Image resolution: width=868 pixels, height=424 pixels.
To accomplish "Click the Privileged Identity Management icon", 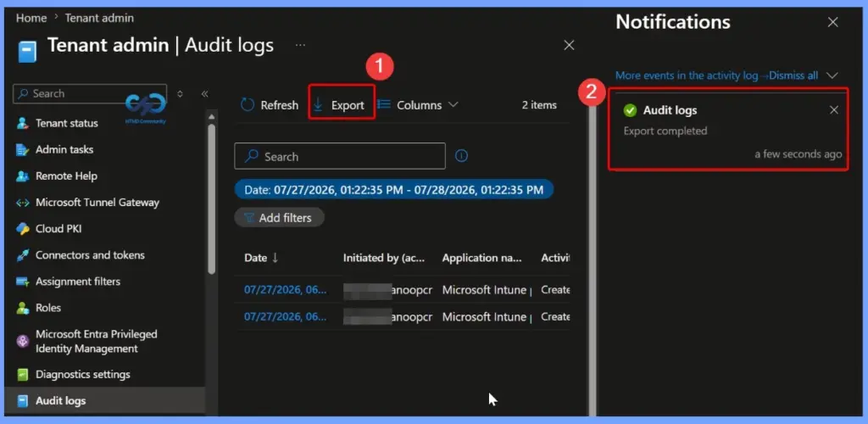I will click(x=23, y=342).
